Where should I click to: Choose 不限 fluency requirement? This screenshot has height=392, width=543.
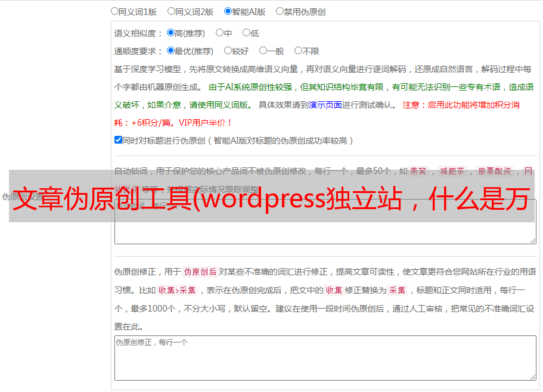(x=298, y=51)
